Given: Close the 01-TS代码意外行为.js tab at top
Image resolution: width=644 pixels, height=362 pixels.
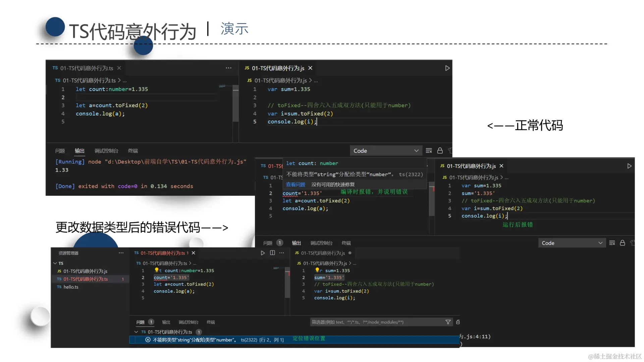Looking at the screenshot, I should [x=310, y=68].
